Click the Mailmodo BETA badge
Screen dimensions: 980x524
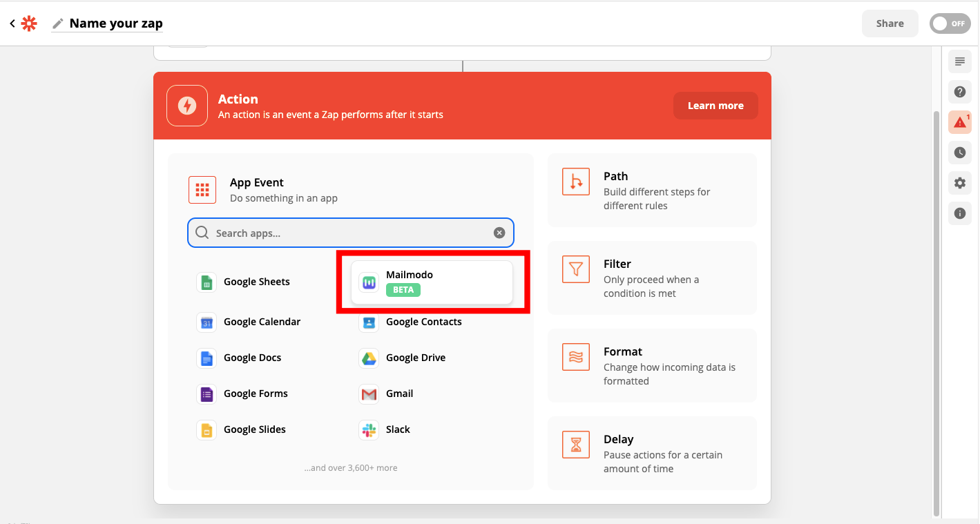point(403,290)
